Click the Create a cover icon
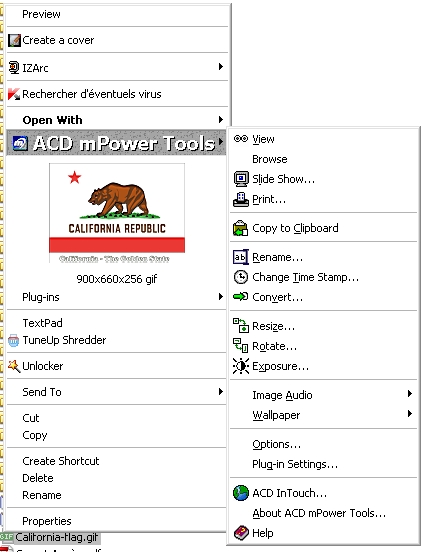Screen dimensions: 427x552 pyautogui.click(x=14, y=40)
